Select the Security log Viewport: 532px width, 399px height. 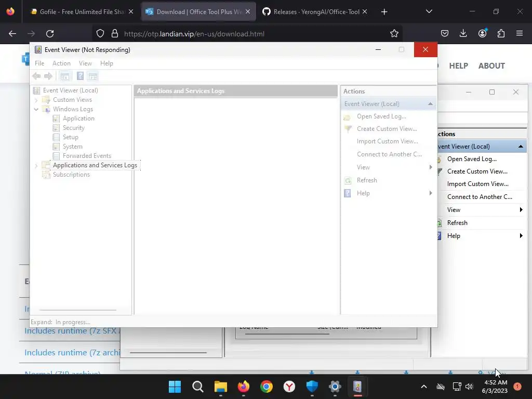(x=74, y=128)
